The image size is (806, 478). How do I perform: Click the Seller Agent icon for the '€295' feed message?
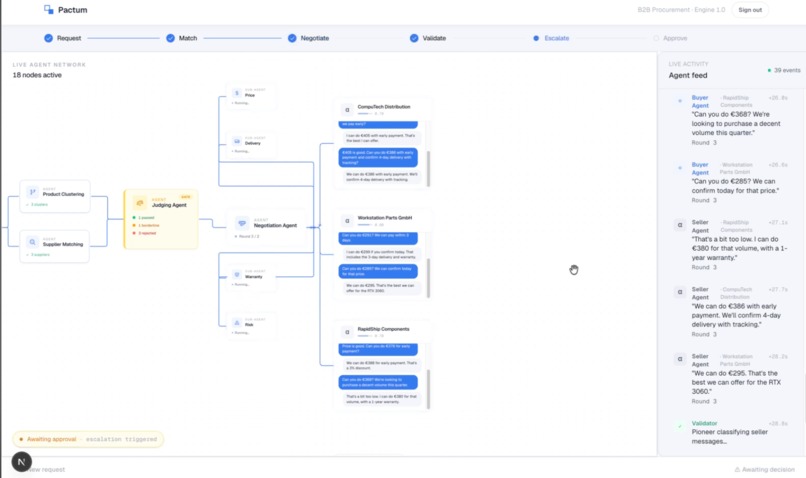[680, 359]
